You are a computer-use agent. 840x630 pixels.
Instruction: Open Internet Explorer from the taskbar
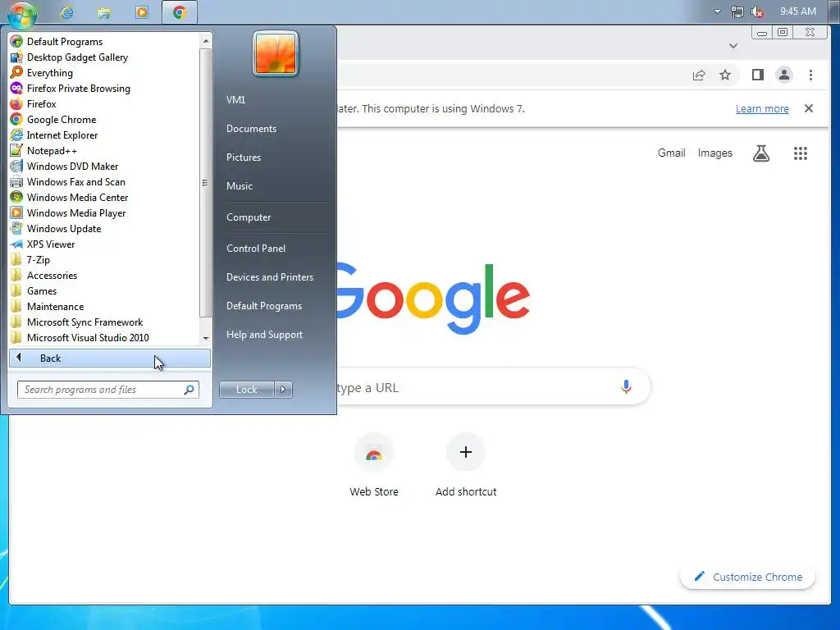[x=67, y=12]
